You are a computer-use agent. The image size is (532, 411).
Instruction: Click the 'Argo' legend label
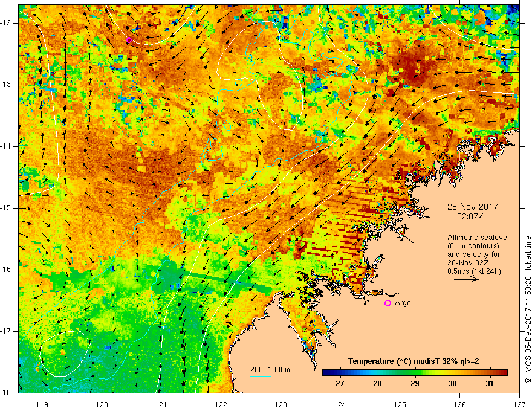click(403, 303)
